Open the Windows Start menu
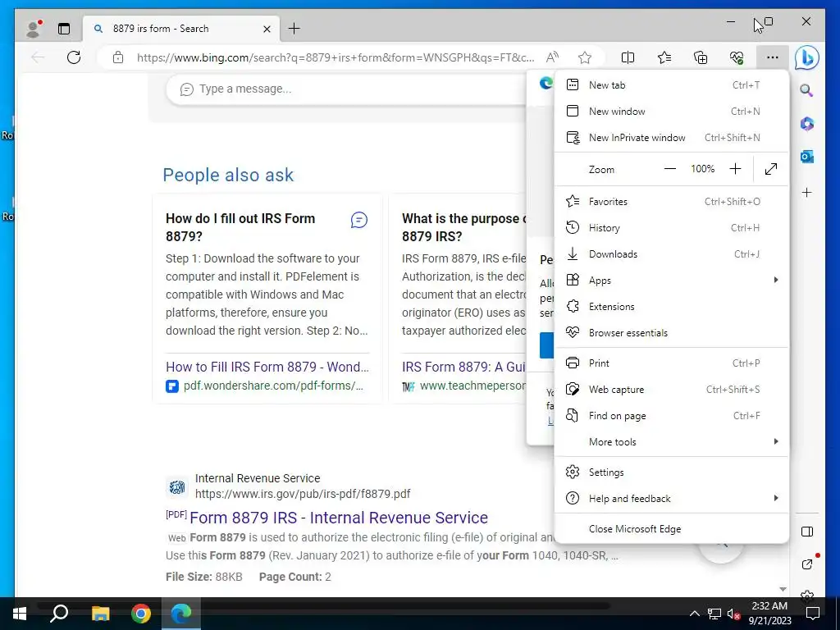 pos(20,614)
